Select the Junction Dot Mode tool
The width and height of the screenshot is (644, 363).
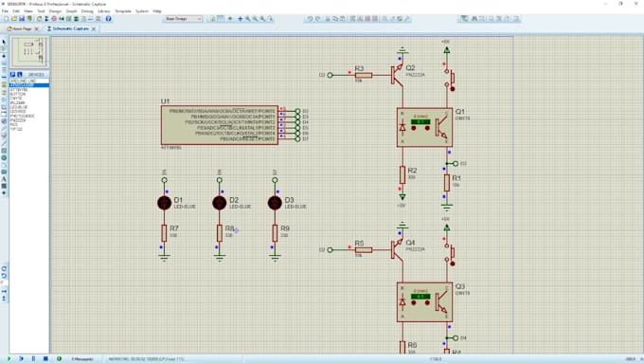click(4, 56)
